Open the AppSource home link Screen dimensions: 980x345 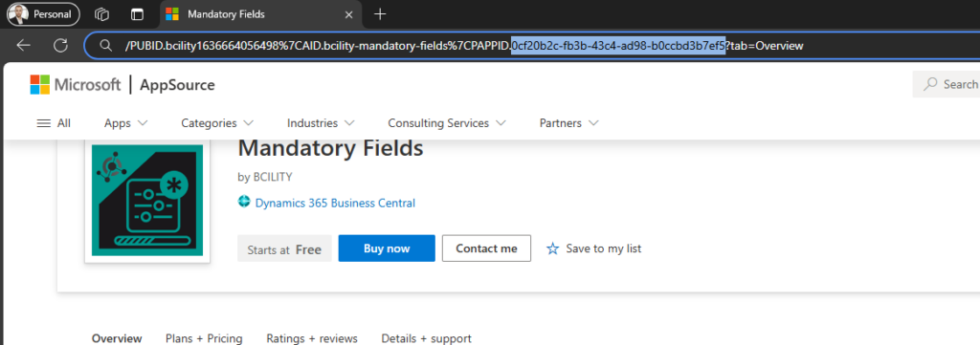coord(177,85)
